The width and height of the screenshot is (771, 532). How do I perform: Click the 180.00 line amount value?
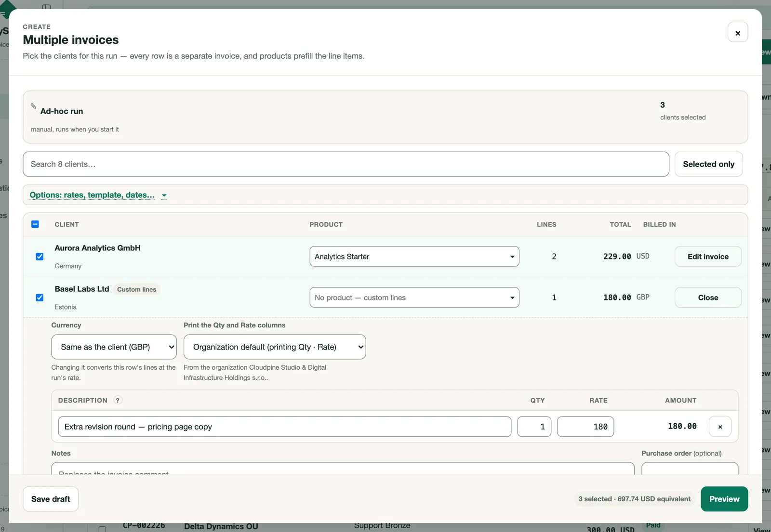(x=682, y=427)
